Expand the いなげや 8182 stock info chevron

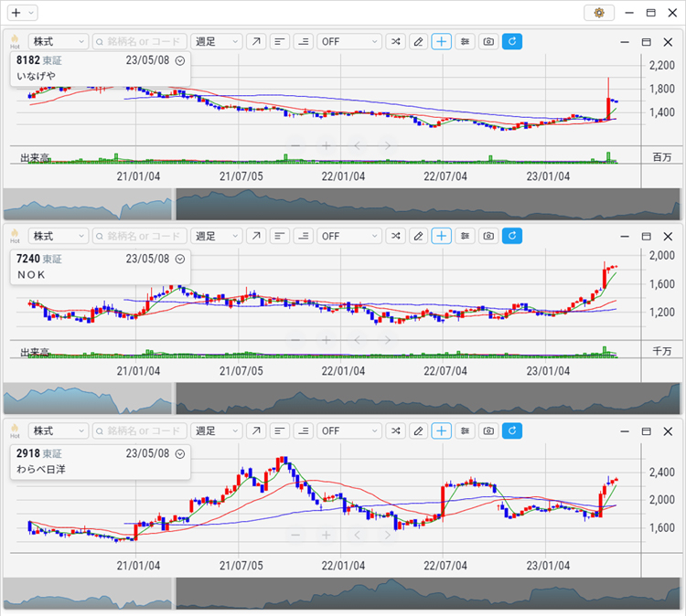point(180,60)
